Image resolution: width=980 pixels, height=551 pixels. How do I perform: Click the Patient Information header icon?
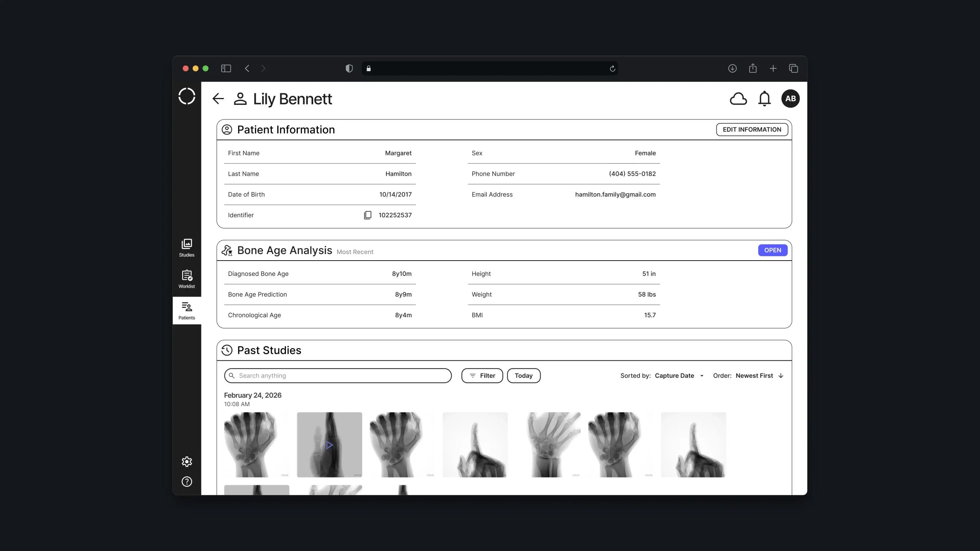[227, 130]
